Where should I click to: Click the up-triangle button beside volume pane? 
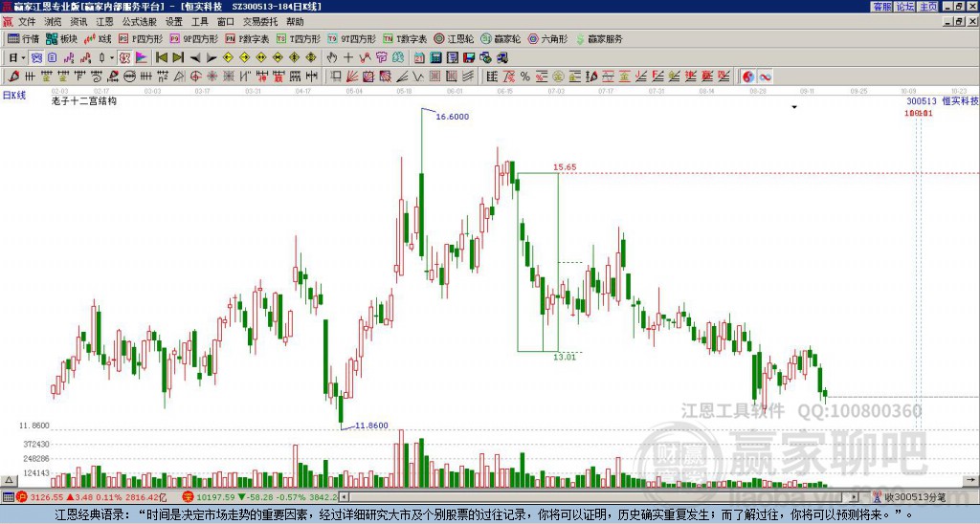click(9, 480)
